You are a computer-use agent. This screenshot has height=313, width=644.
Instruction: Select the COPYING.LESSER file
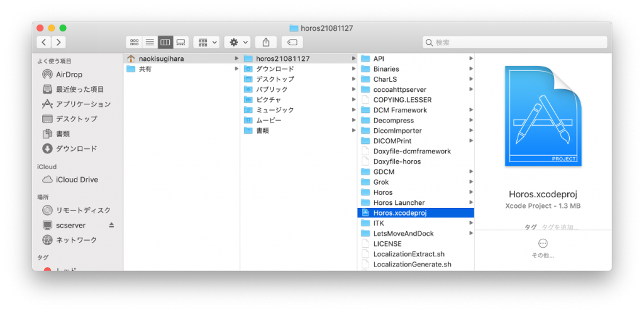click(x=416, y=100)
